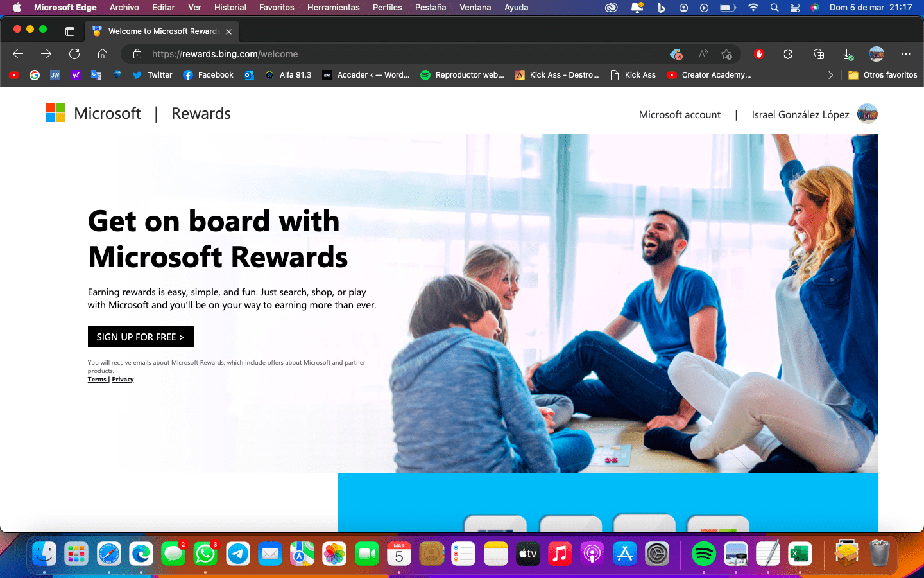Go forward to the next page

click(x=46, y=54)
